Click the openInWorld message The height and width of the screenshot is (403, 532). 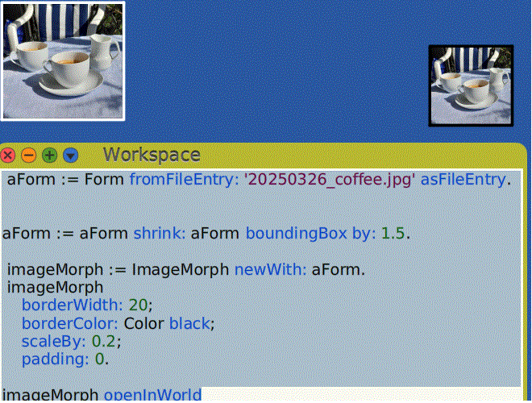pyautogui.click(x=152, y=395)
